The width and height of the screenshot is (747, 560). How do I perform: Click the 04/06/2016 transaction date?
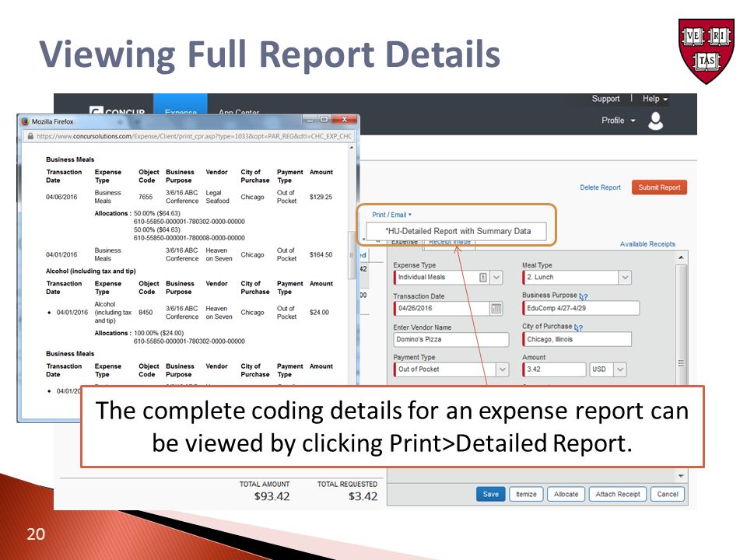point(61,197)
